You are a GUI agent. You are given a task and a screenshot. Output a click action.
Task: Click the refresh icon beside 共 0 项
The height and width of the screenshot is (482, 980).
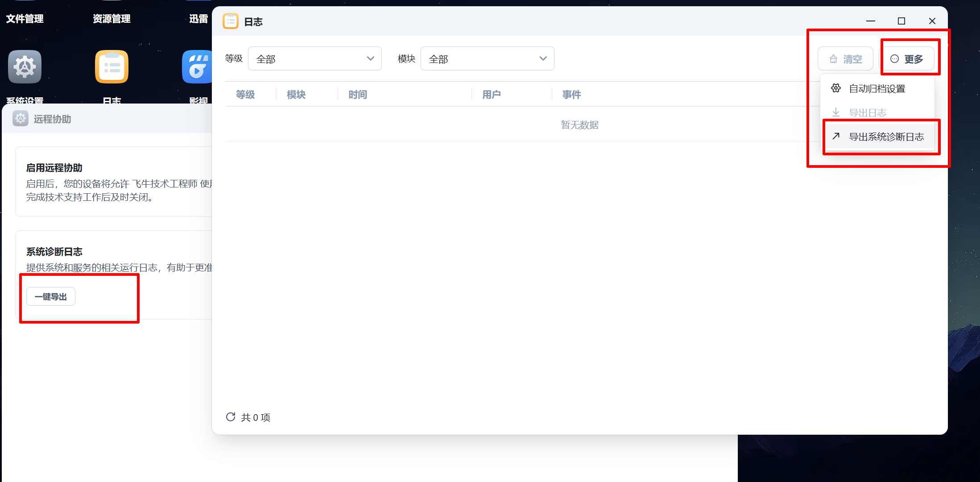tap(231, 417)
